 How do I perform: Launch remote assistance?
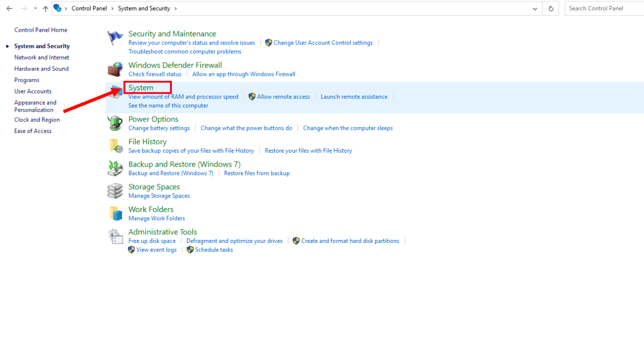pyautogui.click(x=354, y=97)
